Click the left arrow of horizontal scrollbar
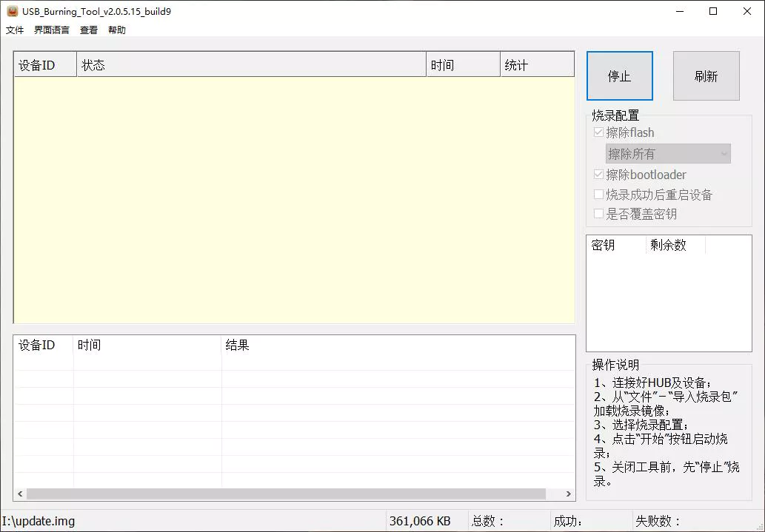This screenshot has height=532, width=765. point(20,494)
